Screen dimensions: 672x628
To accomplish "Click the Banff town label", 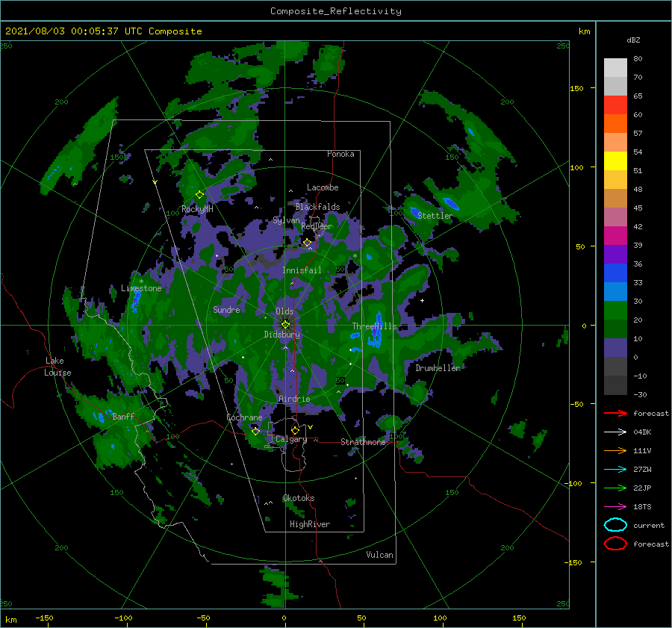I will click(x=123, y=416).
